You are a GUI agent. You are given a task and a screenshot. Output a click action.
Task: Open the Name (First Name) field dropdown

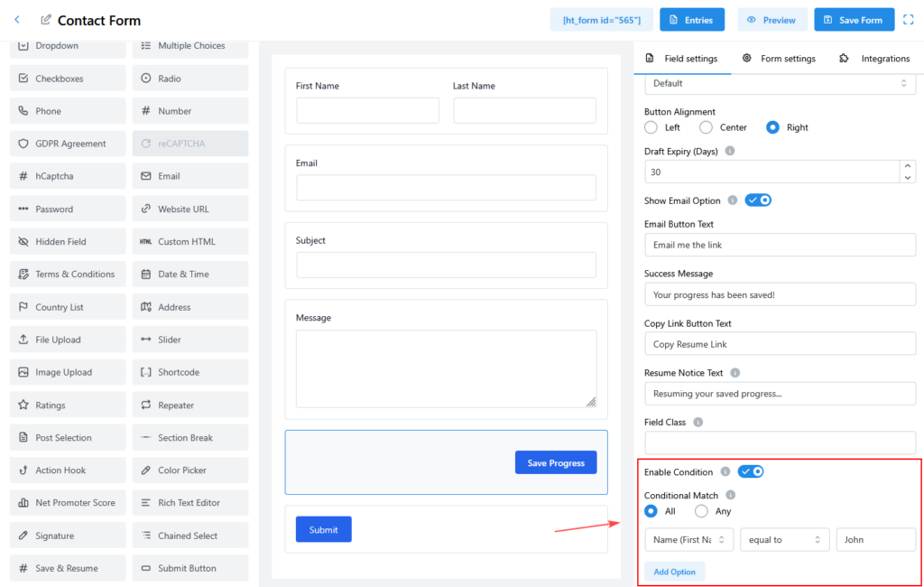[688, 540]
